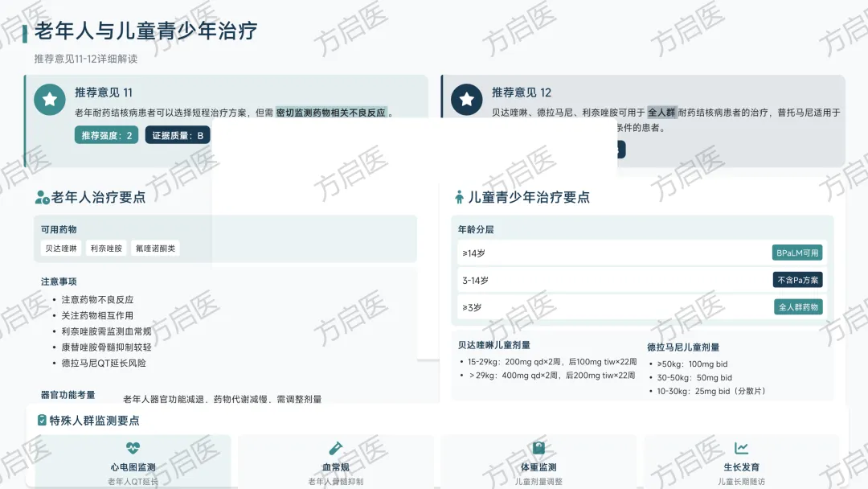Click the bullet 康替唑胺骨髓抑制较轻
The image size is (868, 489).
pyautogui.click(x=106, y=347)
